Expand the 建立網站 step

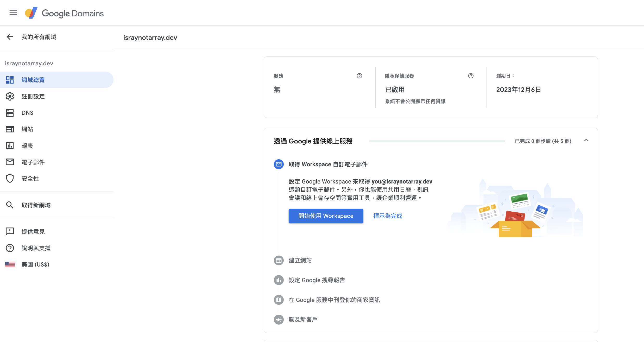pyautogui.click(x=300, y=260)
